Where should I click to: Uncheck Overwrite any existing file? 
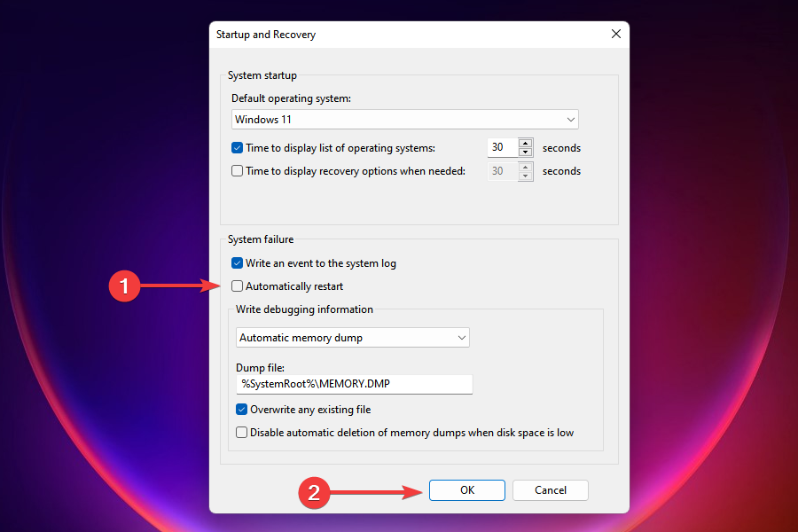[242, 410]
